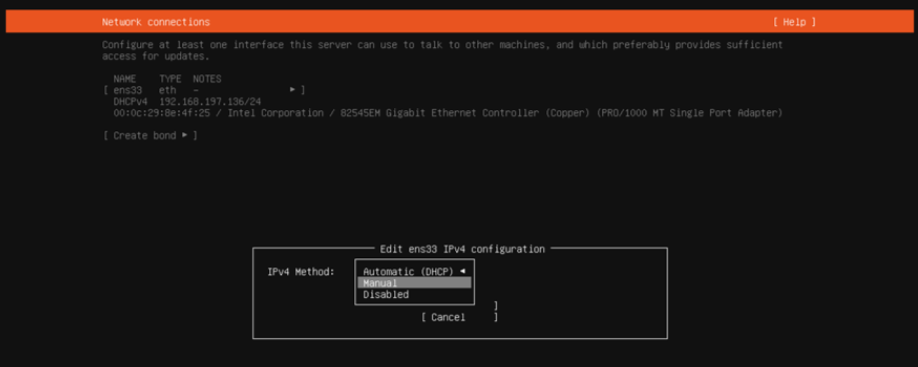The height and width of the screenshot is (367, 918).
Task: Click the NAME column header
Action: tap(125, 78)
